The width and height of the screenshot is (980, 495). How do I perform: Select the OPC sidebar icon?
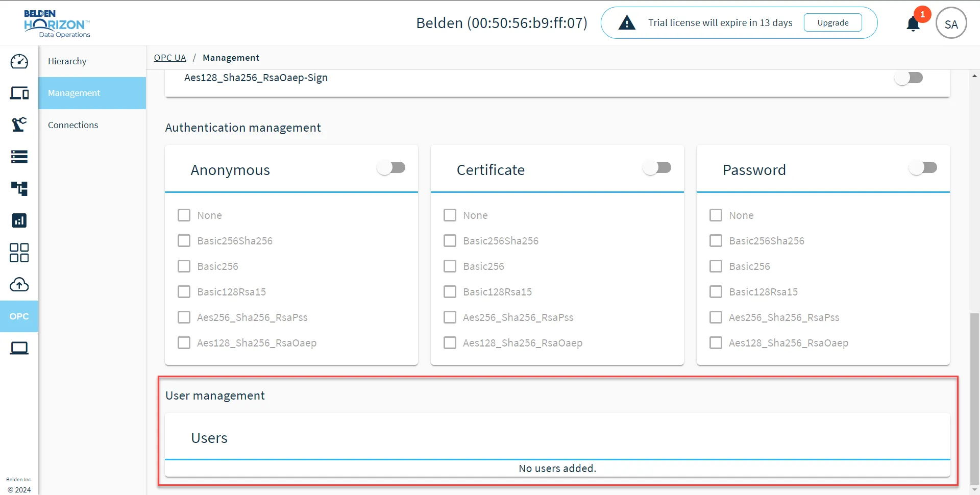pyautogui.click(x=19, y=316)
